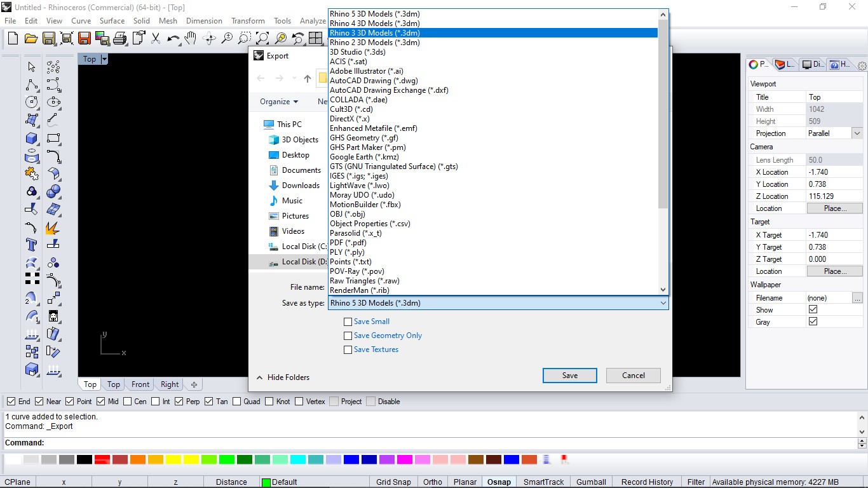868x488 pixels.
Task: Pick the black color swatch
Action: tap(85, 459)
